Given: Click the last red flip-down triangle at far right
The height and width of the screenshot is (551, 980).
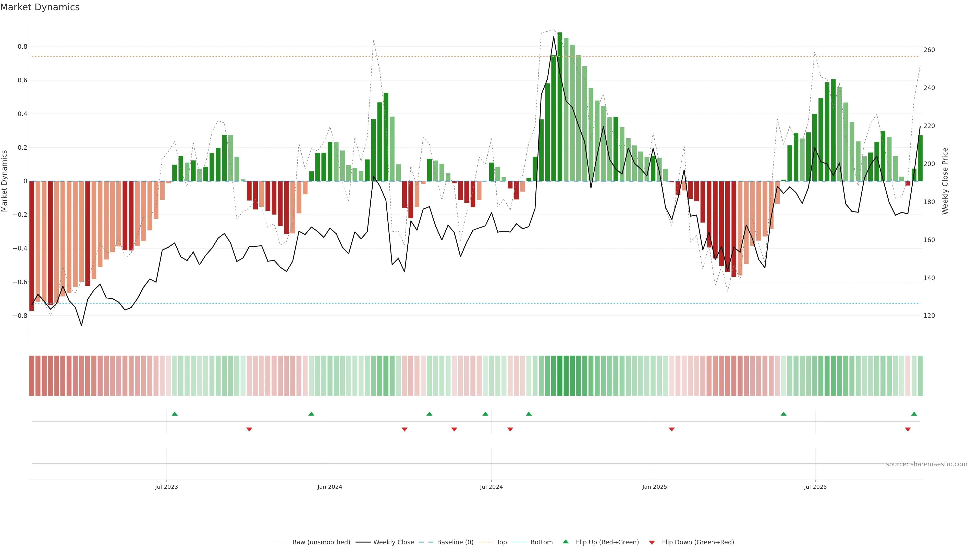Looking at the screenshot, I should [x=908, y=429].
